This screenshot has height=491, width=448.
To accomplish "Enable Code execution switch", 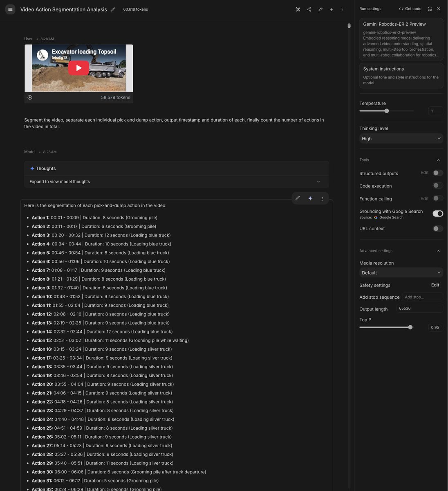I will click(x=438, y=186).
